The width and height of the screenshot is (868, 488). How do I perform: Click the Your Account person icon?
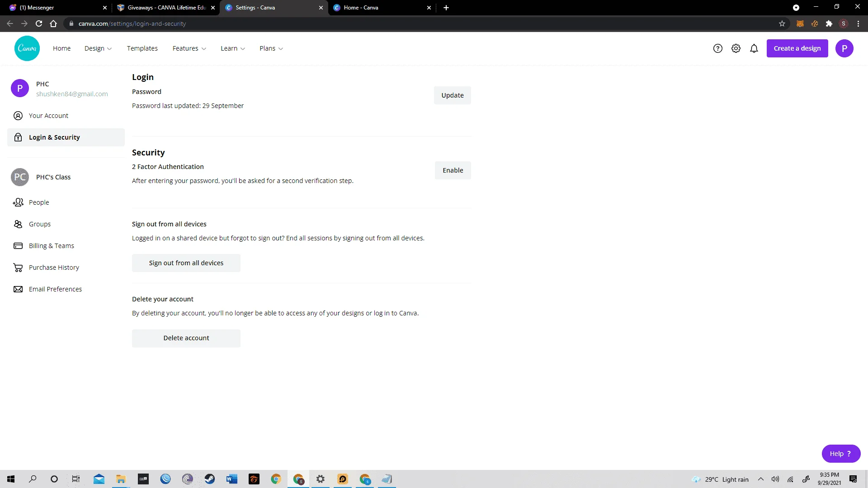tap(18, 116)
